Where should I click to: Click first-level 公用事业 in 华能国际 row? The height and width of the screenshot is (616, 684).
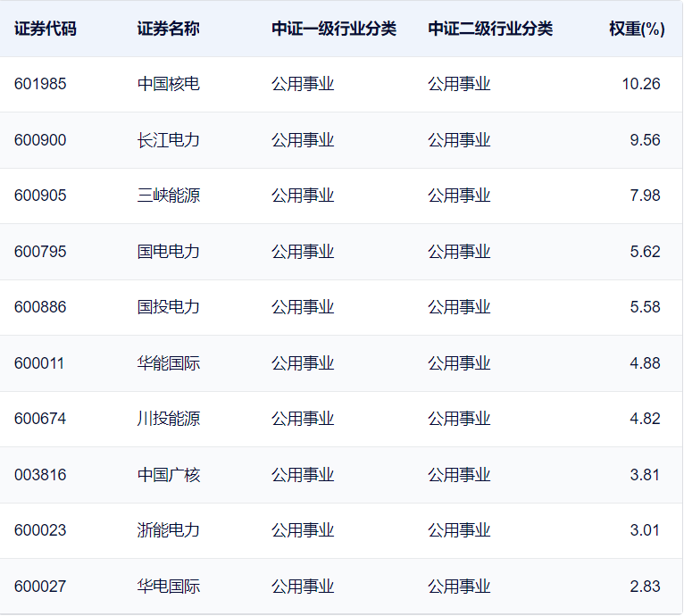pos(303,363)
